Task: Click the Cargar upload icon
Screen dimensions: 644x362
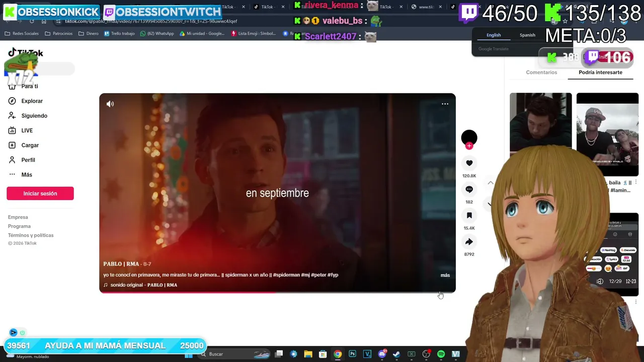Action: pyautogui.click(x=12, y=145)
